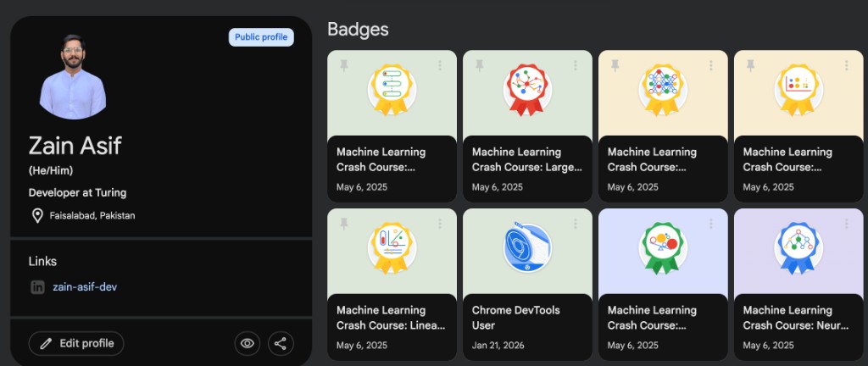Click the Public profile label

[261, 37]
